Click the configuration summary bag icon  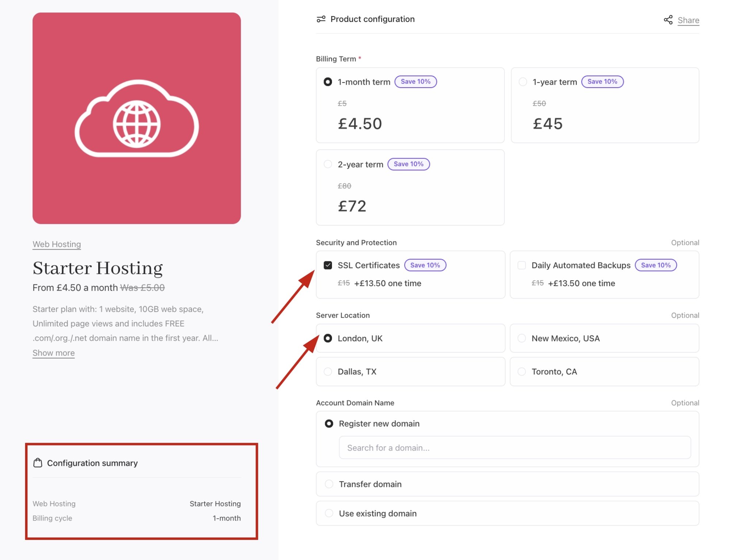point(38,463)
